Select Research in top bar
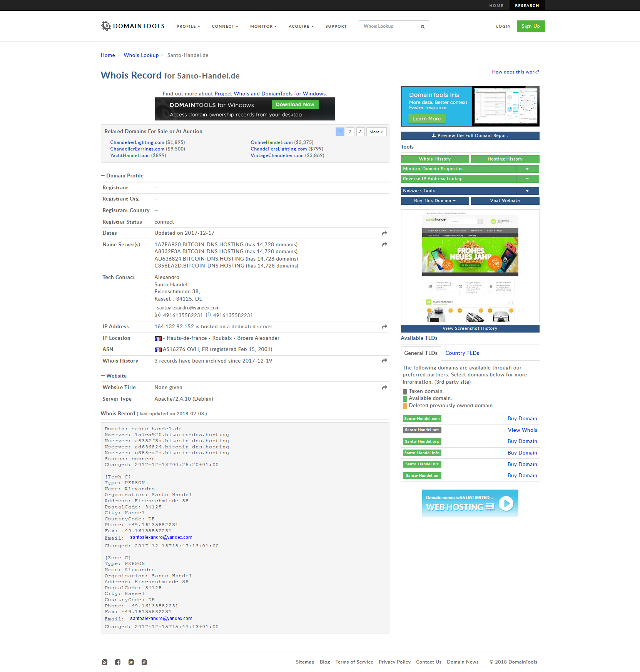 coord(527,5)
